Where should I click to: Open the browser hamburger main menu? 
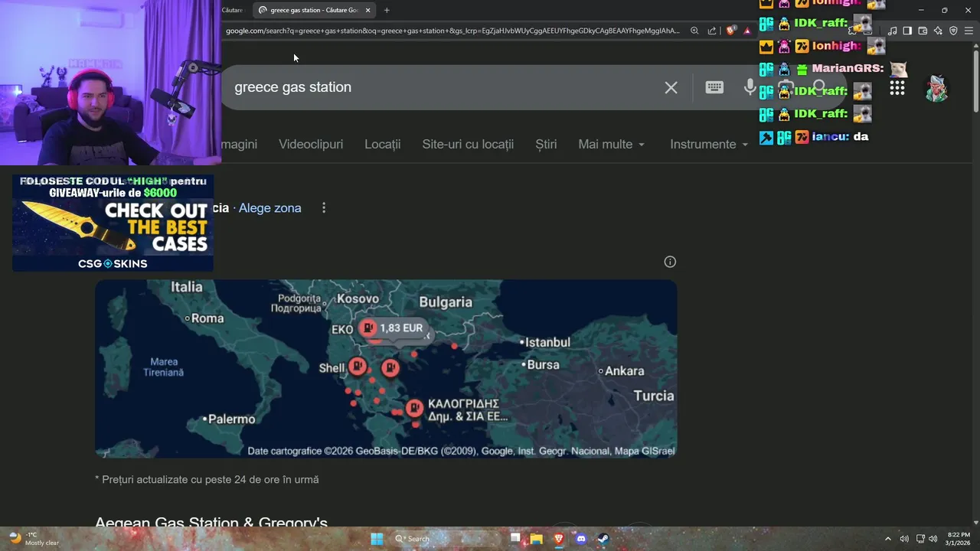pyautogui.click(x=969, y=31)
